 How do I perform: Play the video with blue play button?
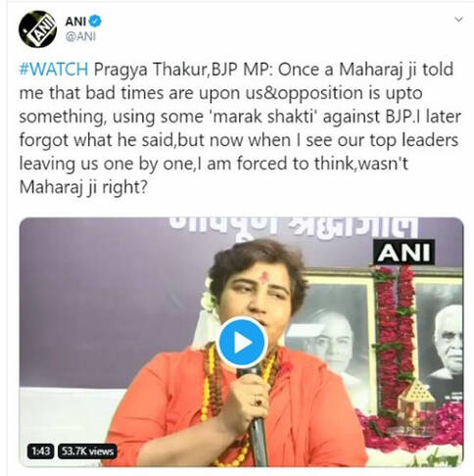pyautogui.click(x=242, y=343)
